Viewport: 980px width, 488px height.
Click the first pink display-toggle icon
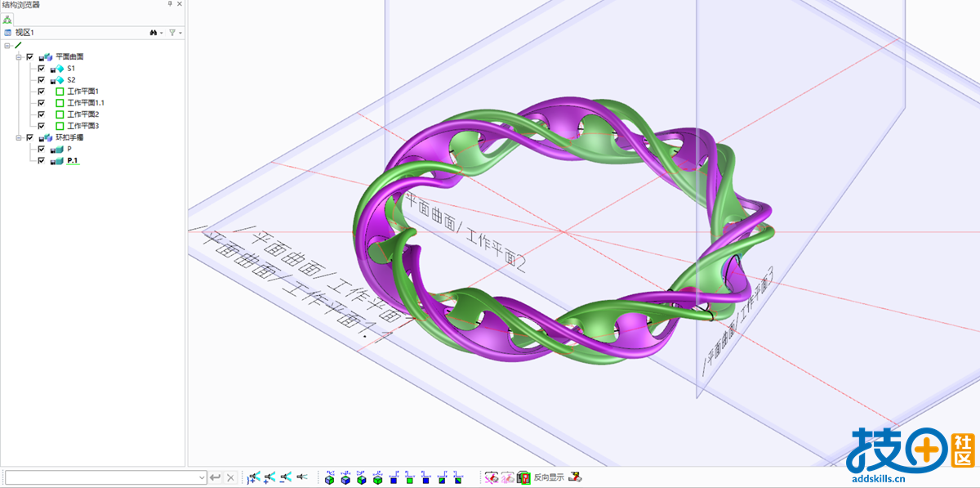coord(492,477)
